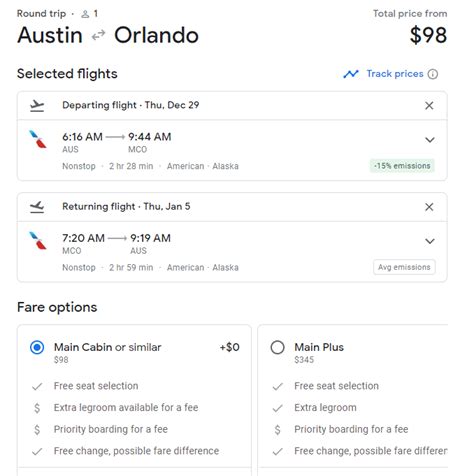
Task: Click American Airlines logo on 7:20 AM flight
Action: 38,240
